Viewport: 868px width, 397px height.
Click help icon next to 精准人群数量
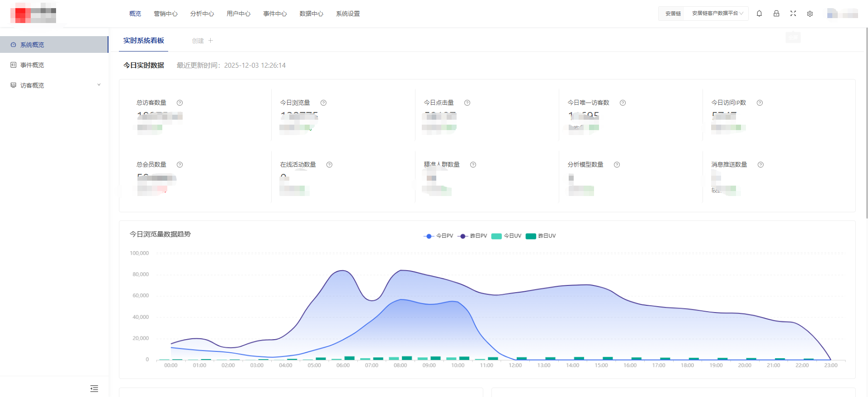(473, 164)
